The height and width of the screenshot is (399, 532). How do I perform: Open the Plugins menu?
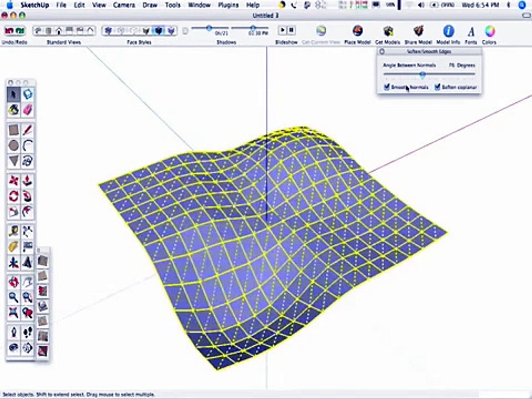tap(228, 5)
